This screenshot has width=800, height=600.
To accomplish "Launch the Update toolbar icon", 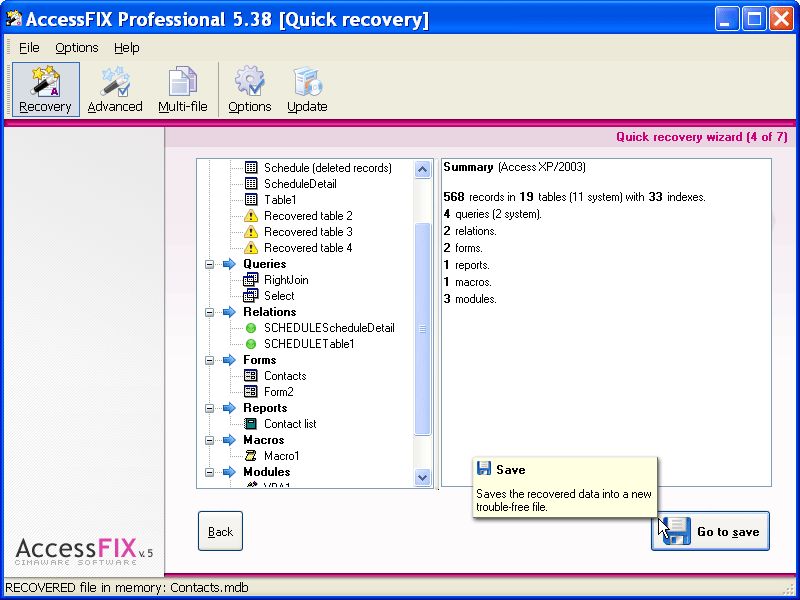I will pos(307,89).
